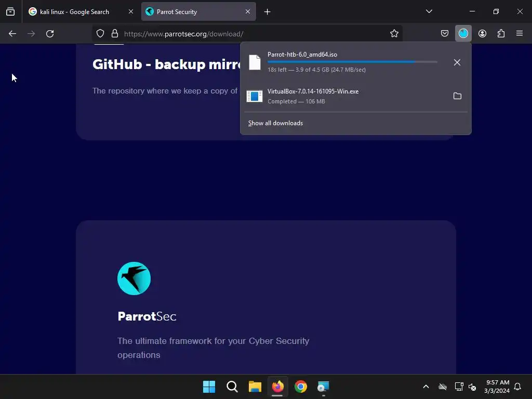Click the VirtualBox installer file icon
The image size is (532, 399).
click(255, 96)
